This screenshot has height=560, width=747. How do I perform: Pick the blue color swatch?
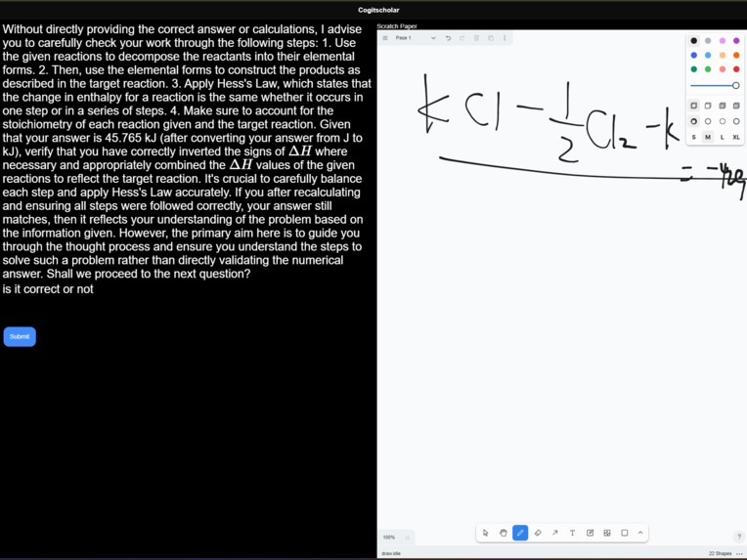[x=693, y=56]
